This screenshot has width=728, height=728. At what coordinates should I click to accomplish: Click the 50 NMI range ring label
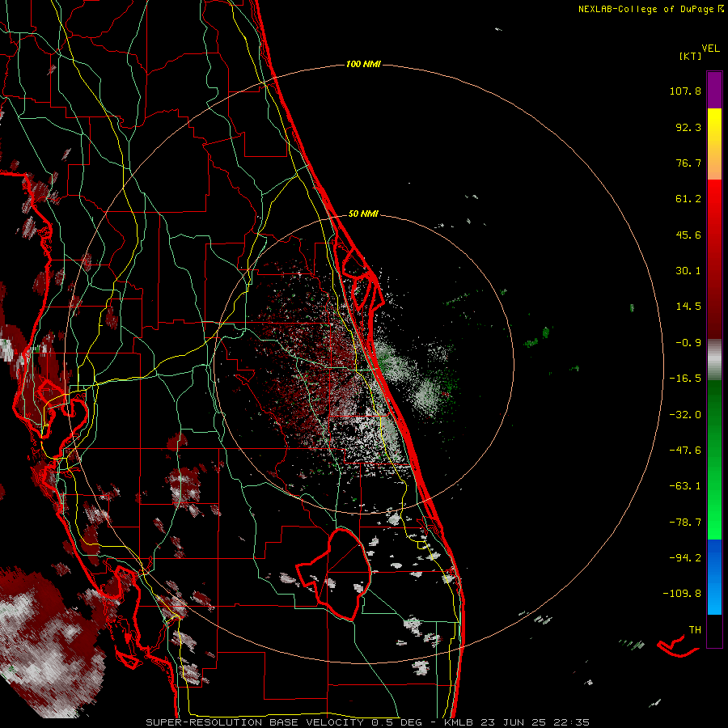click(363, 214)
